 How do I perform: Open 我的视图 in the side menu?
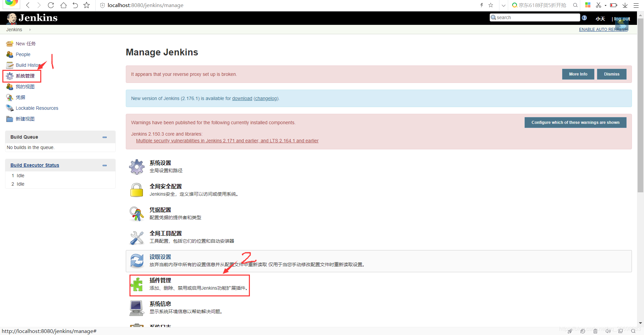[x=25, y=87]
